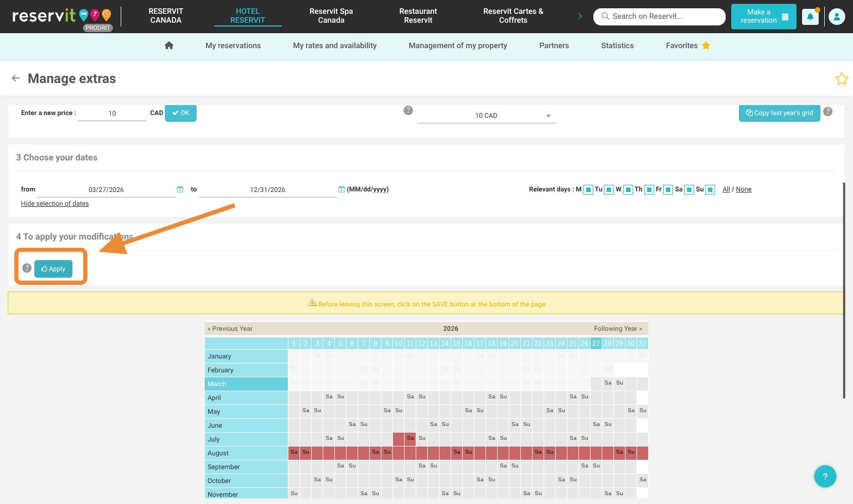The height and width of the screenshot is (504, 853).
Task: Open the 10 CAD price dropdown
Action: coord(486,116)
